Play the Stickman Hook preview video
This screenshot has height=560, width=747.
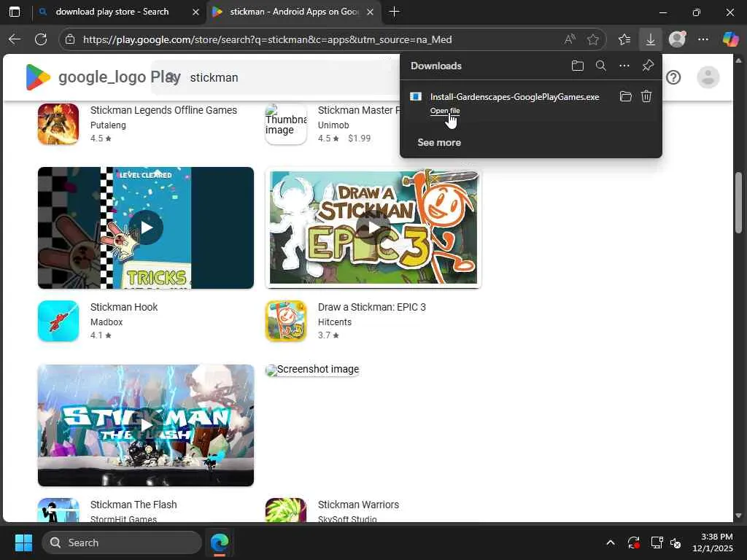click(146, 227)
